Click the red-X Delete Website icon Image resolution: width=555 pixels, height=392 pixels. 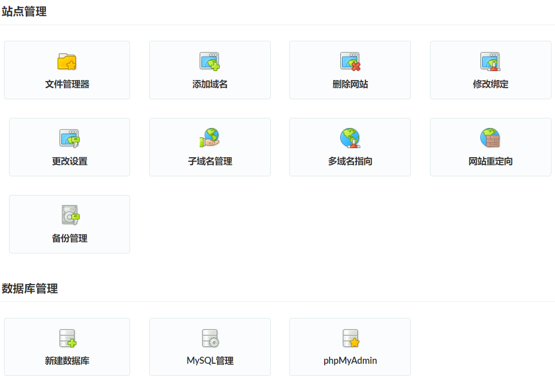pyautogui.click(x=350, y=61)
